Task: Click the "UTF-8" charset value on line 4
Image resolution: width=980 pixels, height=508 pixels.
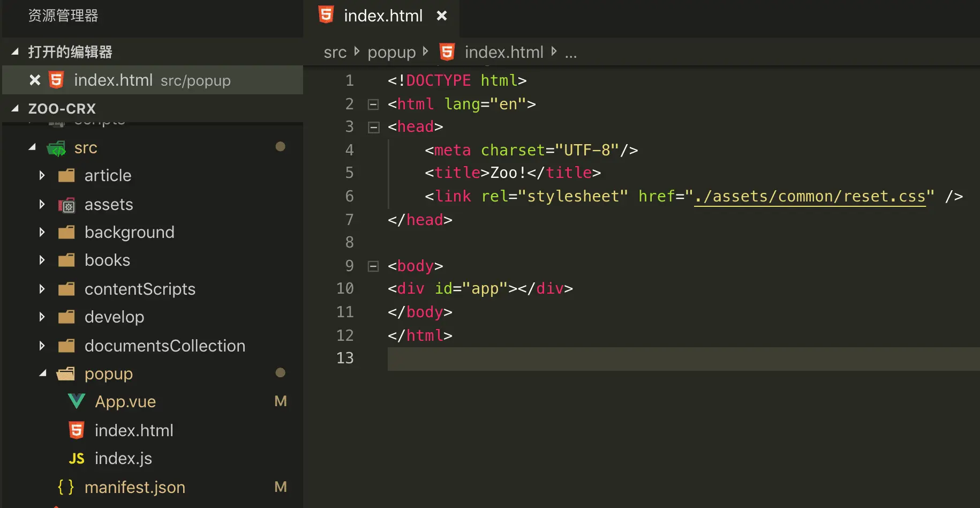Action: pyautogui.click(x=587, y=150)
